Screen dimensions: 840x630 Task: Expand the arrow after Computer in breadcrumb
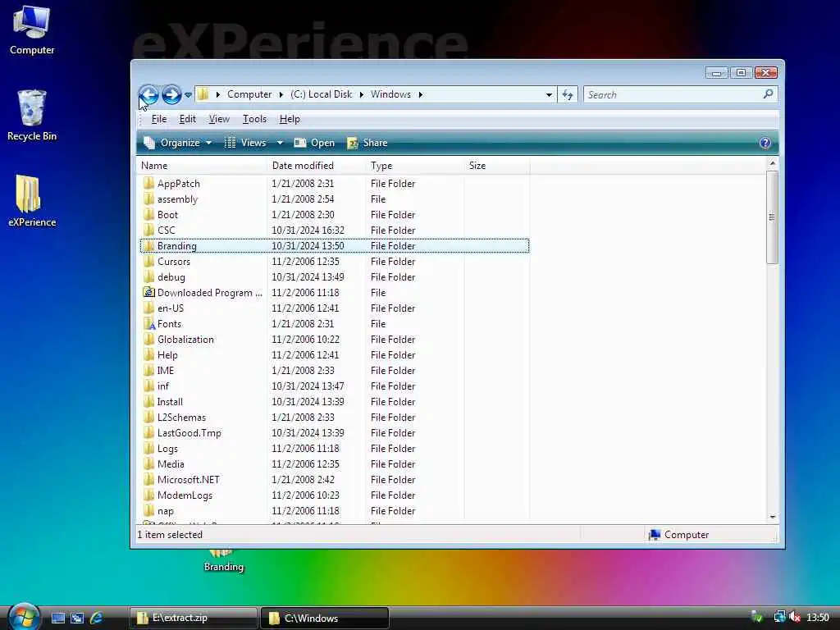coord(281,94)
